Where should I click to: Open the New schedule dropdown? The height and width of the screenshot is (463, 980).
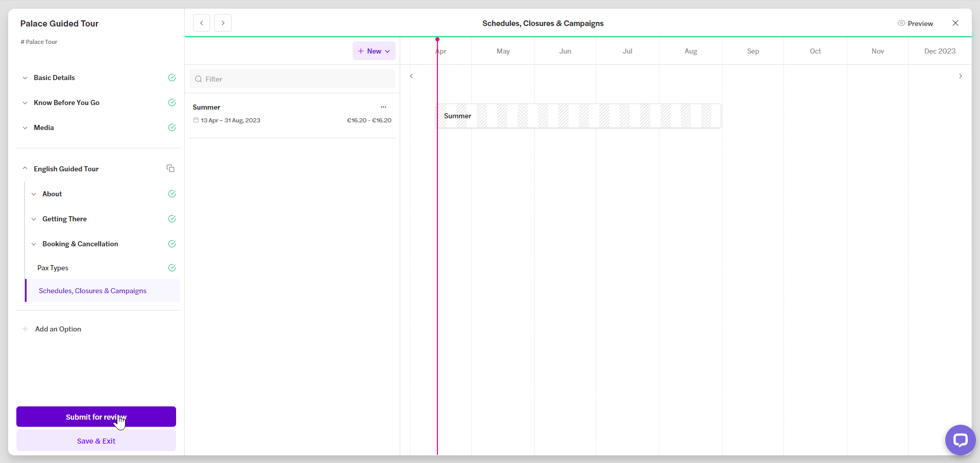pos(374,51)
